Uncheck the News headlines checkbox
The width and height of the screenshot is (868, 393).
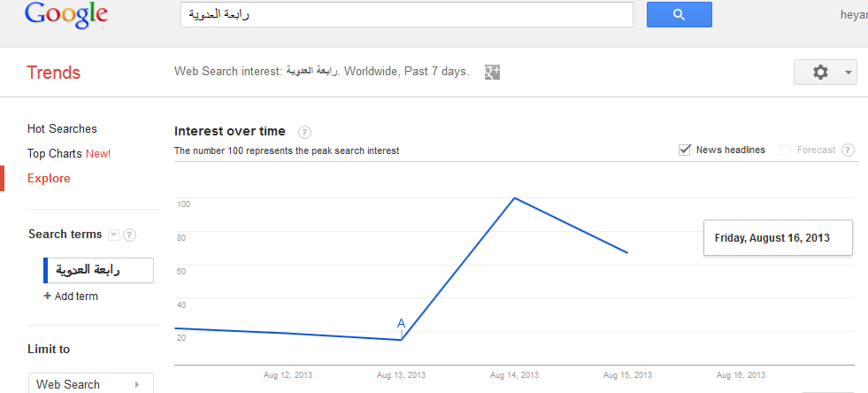point(685,150)
